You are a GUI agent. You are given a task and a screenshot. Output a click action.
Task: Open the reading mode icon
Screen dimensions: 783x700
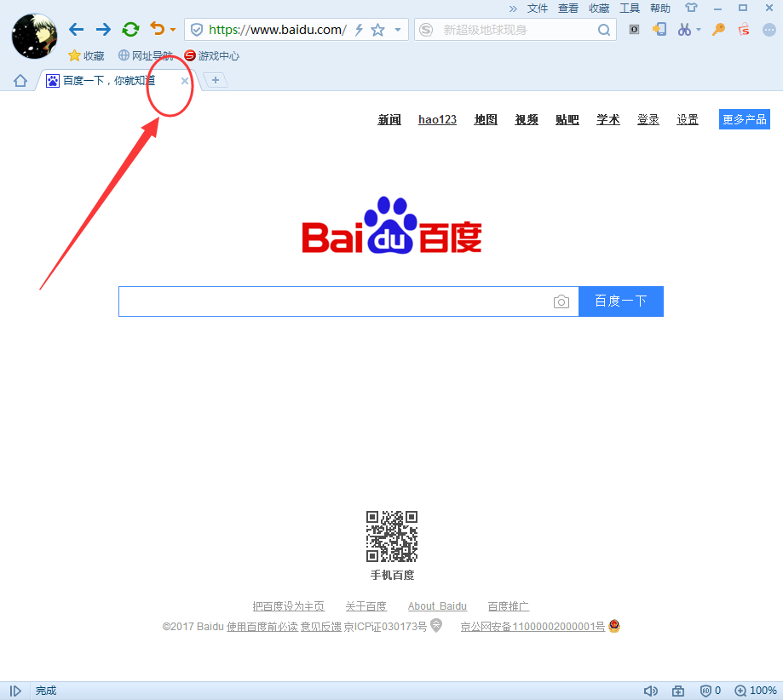[x=634, y=29]
